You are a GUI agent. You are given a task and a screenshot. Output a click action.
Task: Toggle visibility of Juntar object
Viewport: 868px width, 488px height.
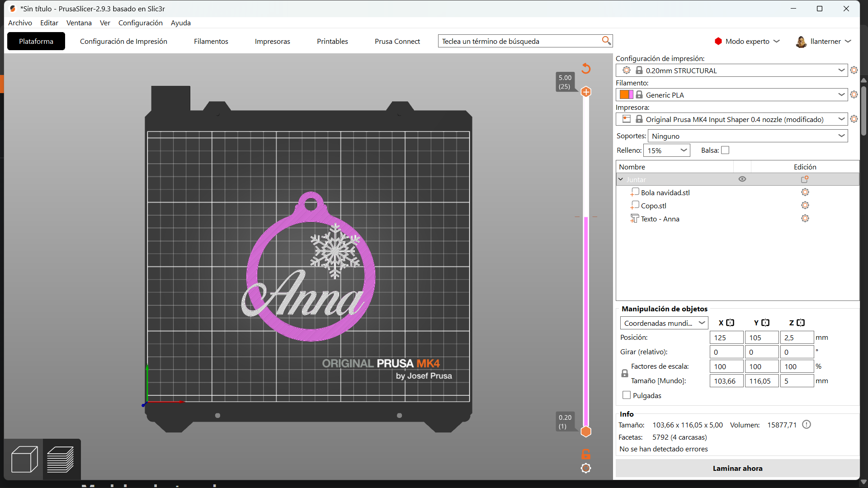click(x=742, y=179)
